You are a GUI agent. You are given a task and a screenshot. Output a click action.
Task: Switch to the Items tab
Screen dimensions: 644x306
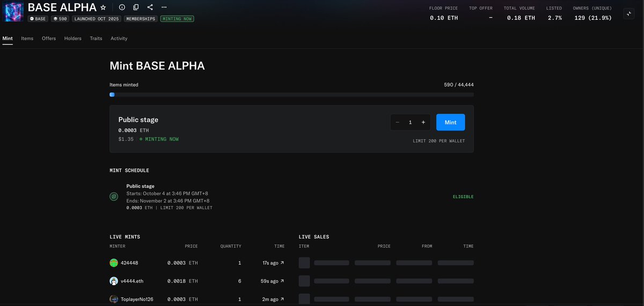coord(27,39)
